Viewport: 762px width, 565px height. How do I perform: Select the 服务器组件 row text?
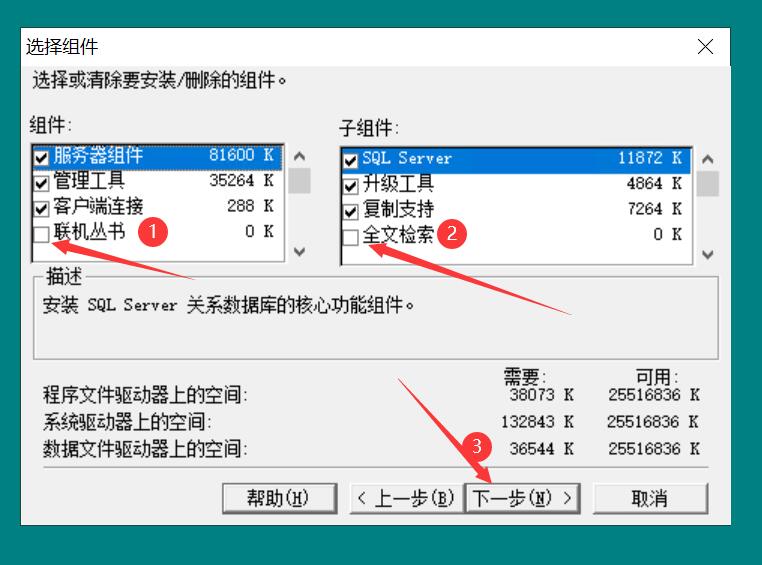[98, 155]
